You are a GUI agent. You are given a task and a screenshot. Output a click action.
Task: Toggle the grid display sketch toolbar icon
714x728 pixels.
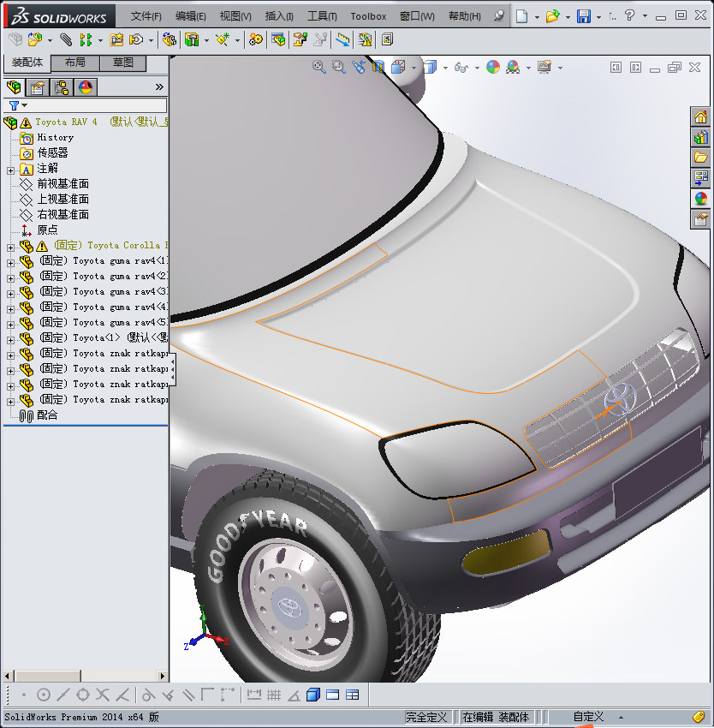[274, 695]
